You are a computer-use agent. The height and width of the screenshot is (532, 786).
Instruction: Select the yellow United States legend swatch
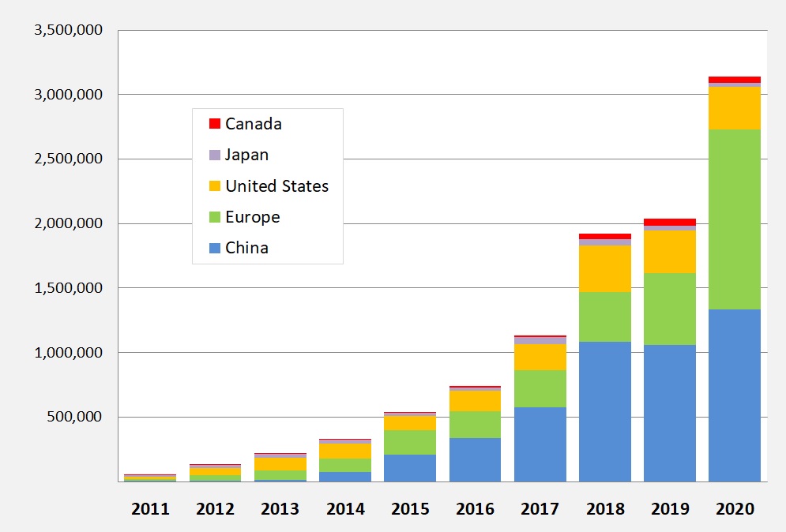(214, 186)
